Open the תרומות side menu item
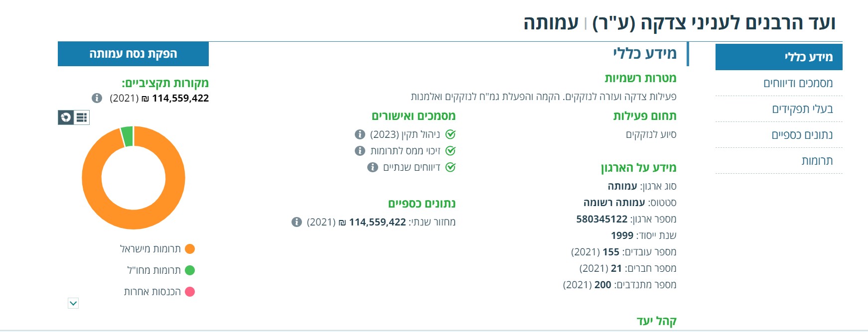 pos(817,161)
